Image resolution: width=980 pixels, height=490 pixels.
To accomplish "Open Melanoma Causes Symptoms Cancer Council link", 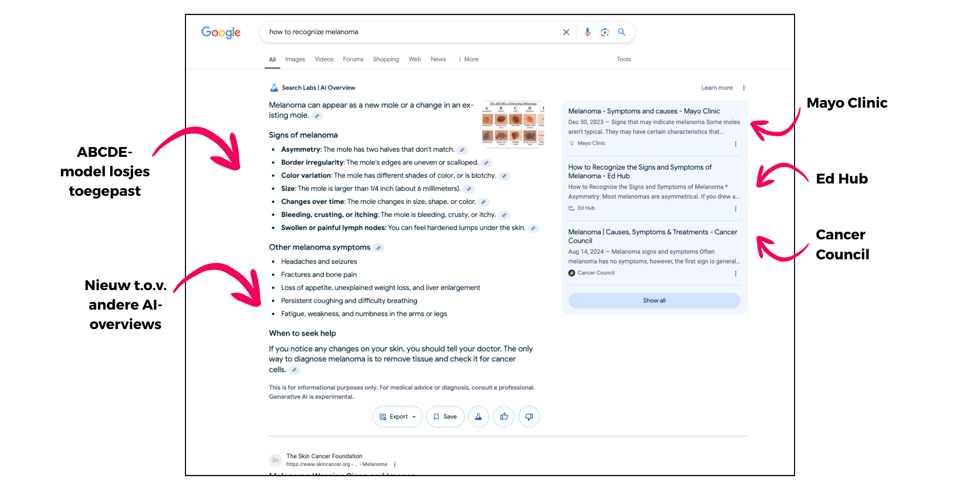I will pos(653,236).
